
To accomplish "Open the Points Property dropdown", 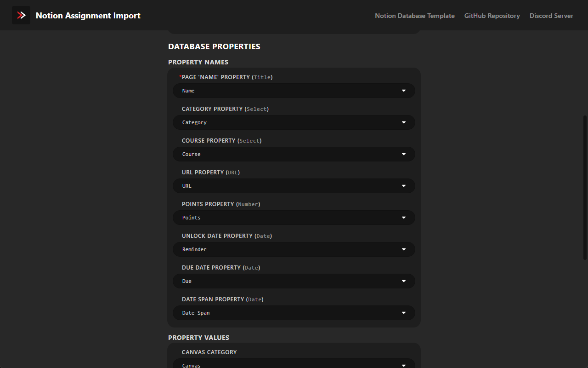I will point(294,218).
